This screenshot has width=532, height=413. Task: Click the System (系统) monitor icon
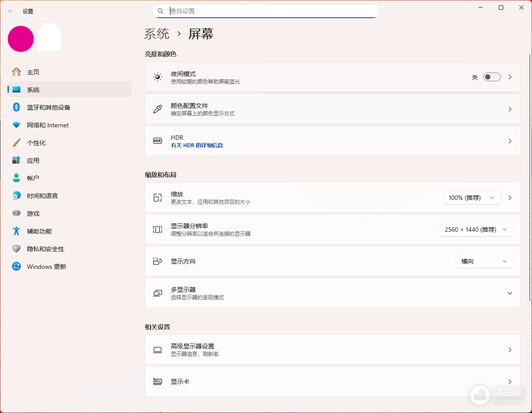coord(16,89)
